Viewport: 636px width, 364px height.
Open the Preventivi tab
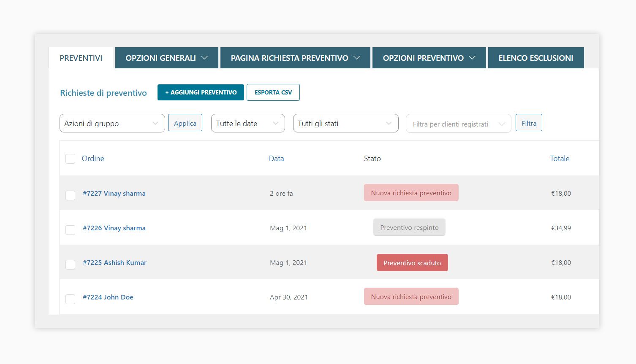tap(81, 58)
